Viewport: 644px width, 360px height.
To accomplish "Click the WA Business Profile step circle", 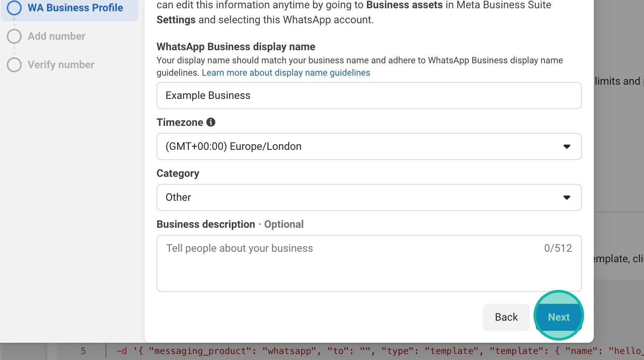I will click(x=14, y=7).
